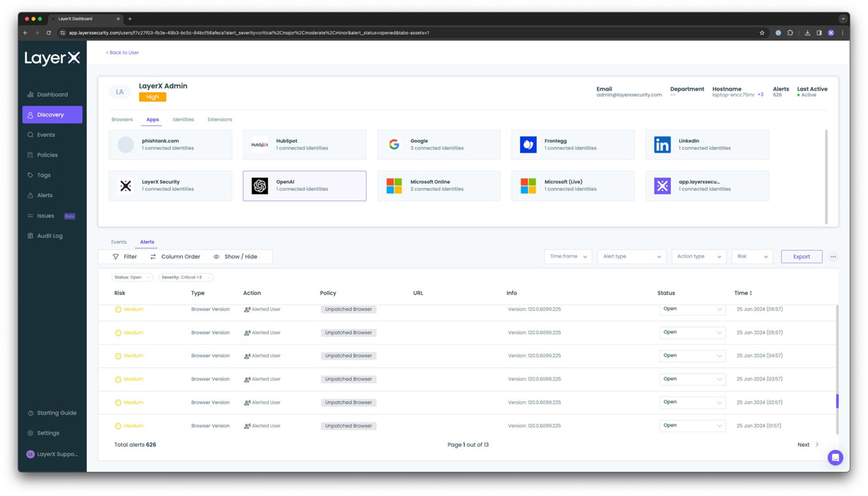Expand the Time frame dropdown
This screenshot has height=496, width=868.
[568, 257]
